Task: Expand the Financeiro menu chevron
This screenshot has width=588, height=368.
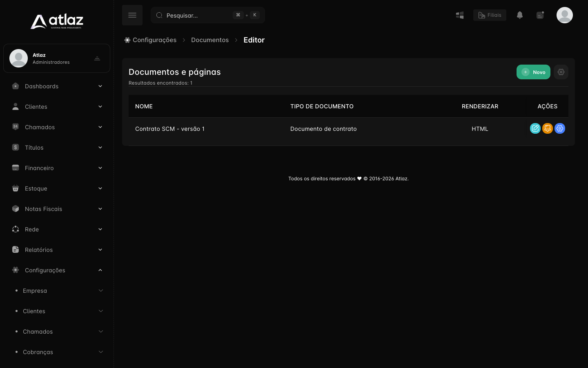Action: 100,168
